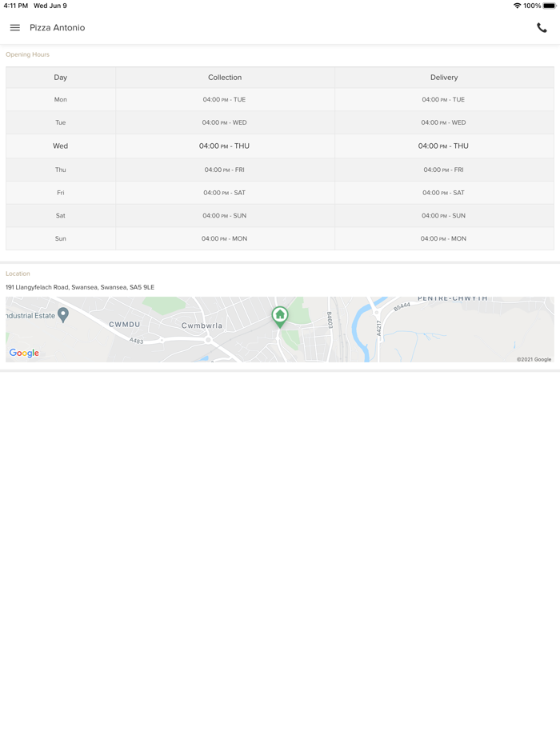Select the Collection column header
The image size is (560, 747).
tap(225, 78)
